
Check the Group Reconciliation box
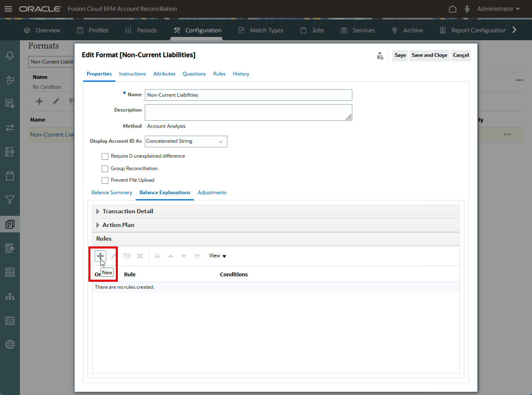pos(105,169)
